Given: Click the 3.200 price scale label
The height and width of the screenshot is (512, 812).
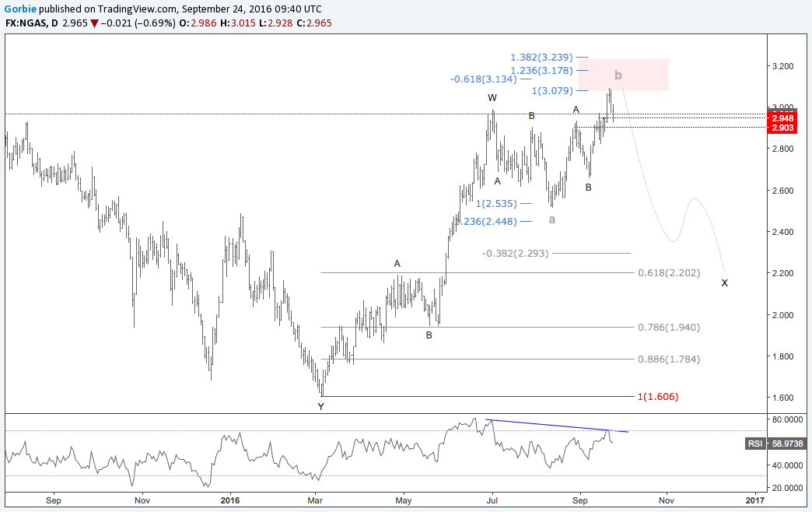Looking at the screenshot, I should click(x=782, y=66).
